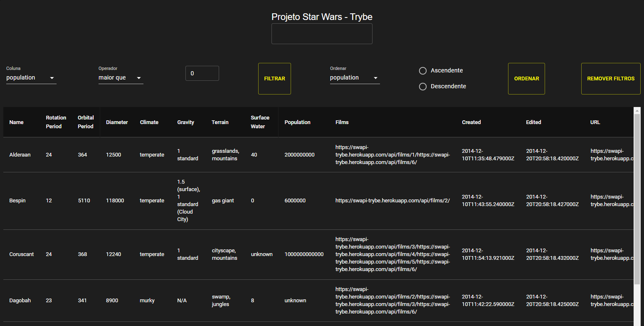Click the REMOVER FILTROS button
644x326 pixels.
click(x=611, y=79)
